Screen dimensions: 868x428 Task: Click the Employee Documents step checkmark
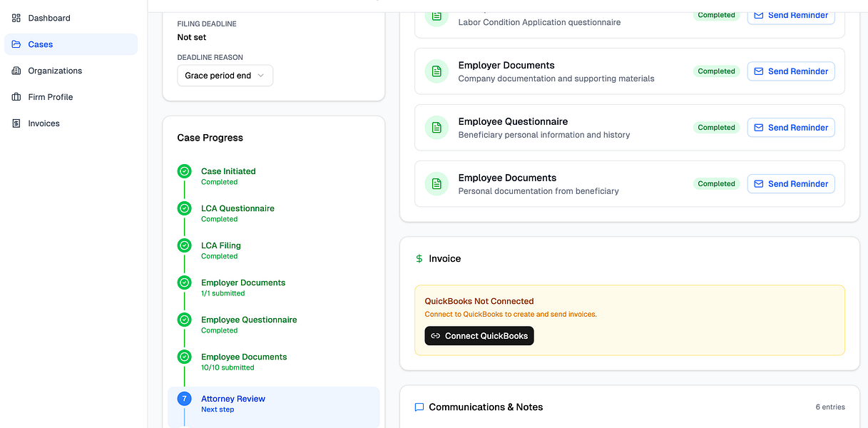[184, 357]
